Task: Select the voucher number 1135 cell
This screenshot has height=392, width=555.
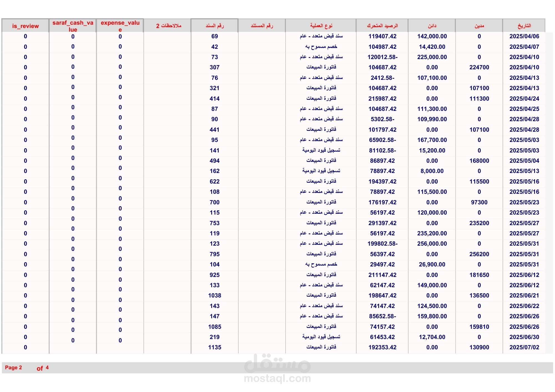Action: (x=215, y=347)
